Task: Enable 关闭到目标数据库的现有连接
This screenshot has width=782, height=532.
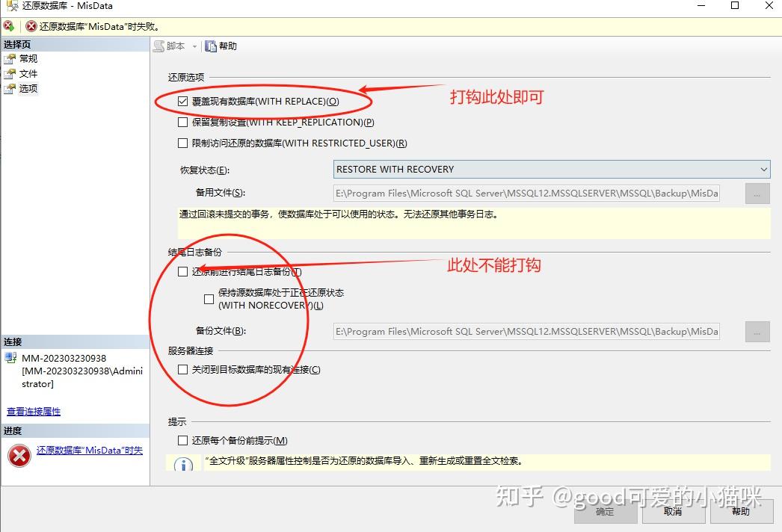Action: click(182, 368)
